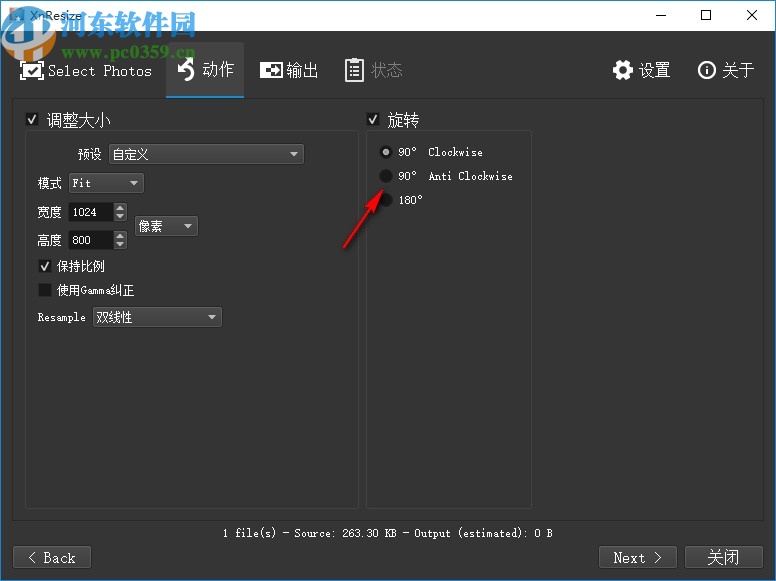Screen dimensions: 776x581
Task: Open the 预设 preset dropdown
Action: pyautogui.click(x=206, y=154)
